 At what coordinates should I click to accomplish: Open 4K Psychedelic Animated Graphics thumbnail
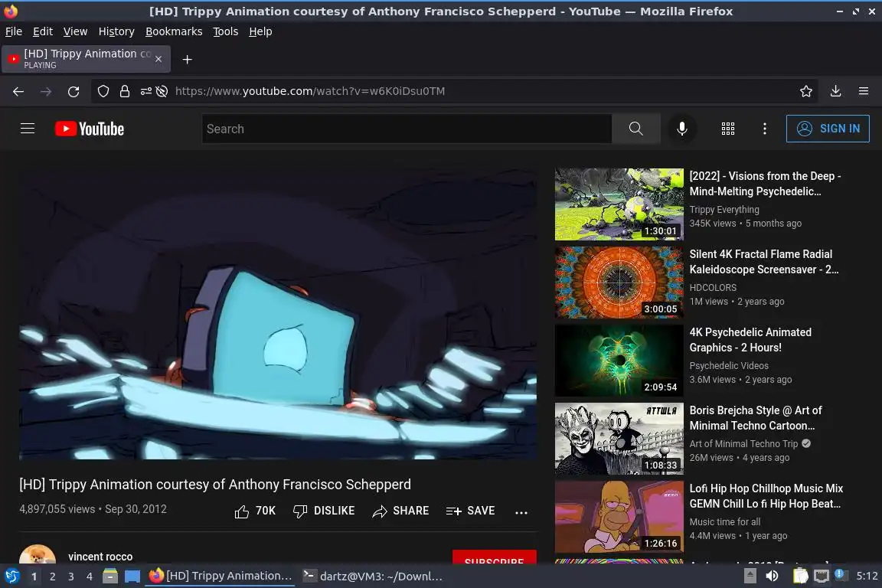[619, 361]
